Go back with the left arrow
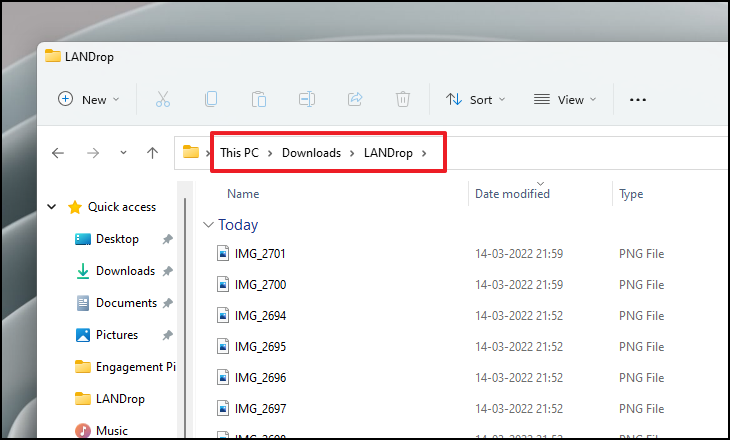This screenshot has width=730, height=440. coord(58,153)
